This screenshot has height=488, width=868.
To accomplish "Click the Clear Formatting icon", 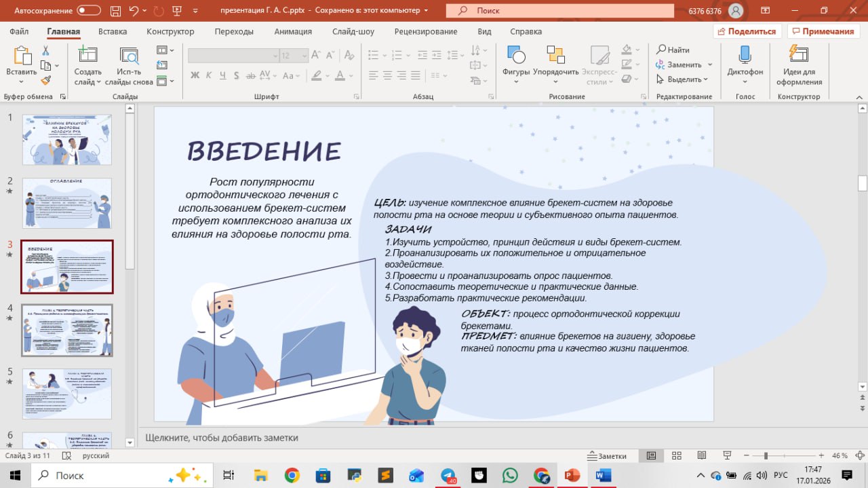I will click(349, 55).
